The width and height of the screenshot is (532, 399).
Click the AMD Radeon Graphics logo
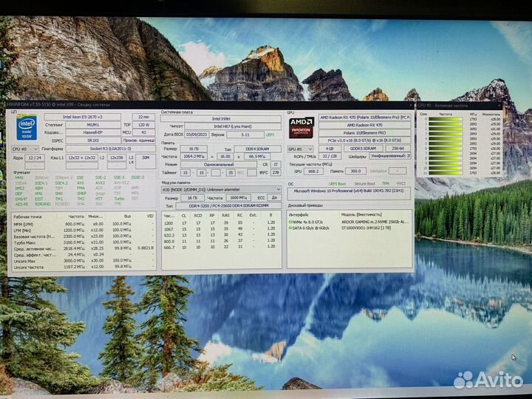pyautogui.click(x=300, y=127)
